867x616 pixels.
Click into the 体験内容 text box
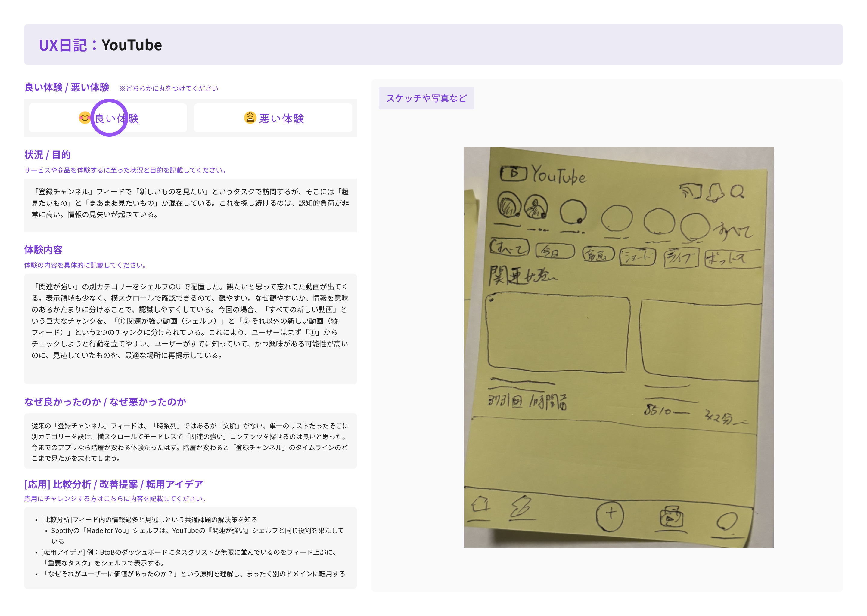[190, 328]
